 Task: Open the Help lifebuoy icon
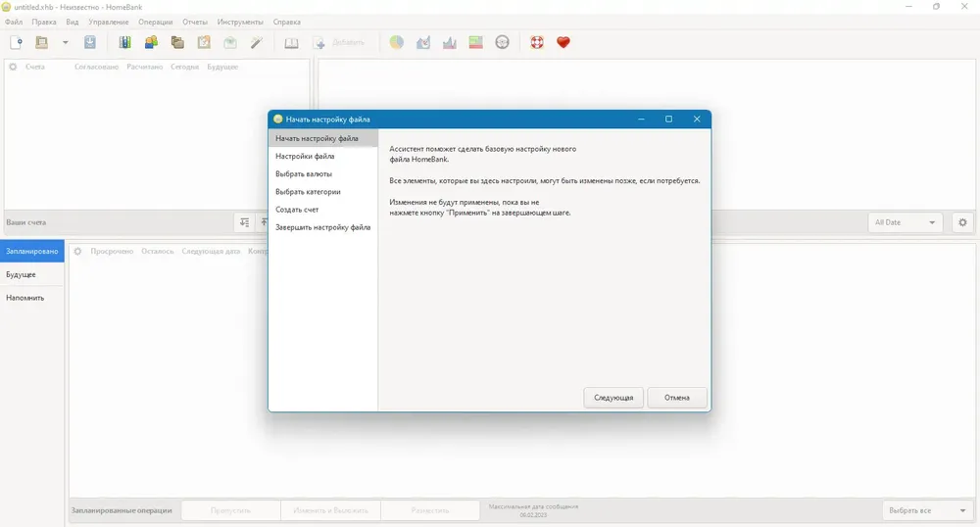click(537, 42)
